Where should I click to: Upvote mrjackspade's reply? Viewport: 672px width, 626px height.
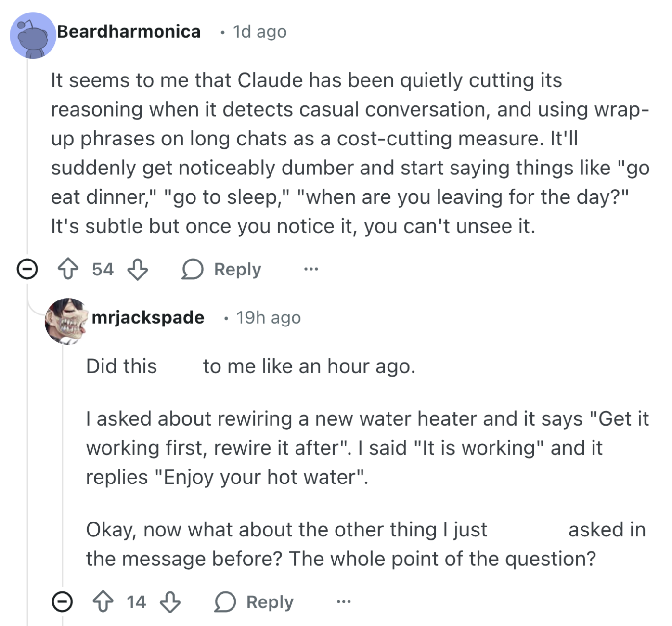[103, 602]
